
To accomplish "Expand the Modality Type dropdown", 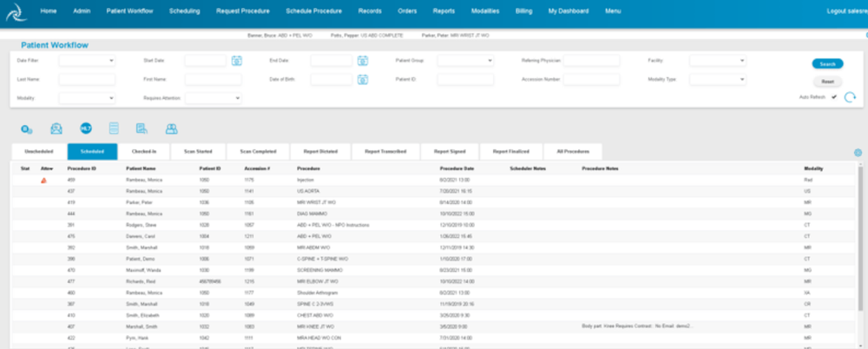I will click(718, 80).
